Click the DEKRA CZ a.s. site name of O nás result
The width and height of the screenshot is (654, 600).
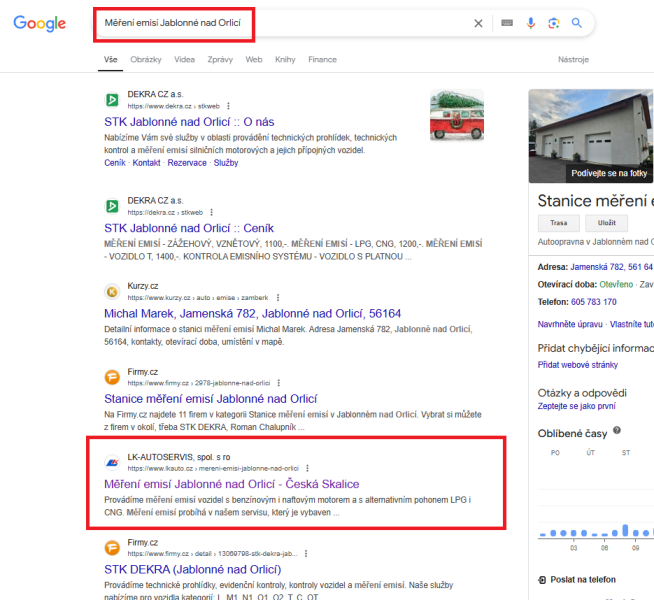pyautogui.click(x=155, y=94)
